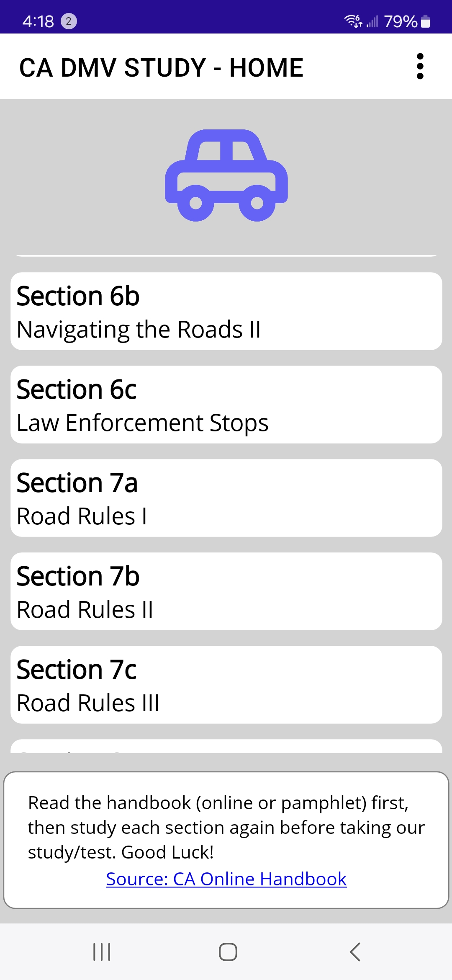Image resolution: width=452 pixels, height=980 pixels.
Task: Tap the blue car logo
Action: [226, 175]
